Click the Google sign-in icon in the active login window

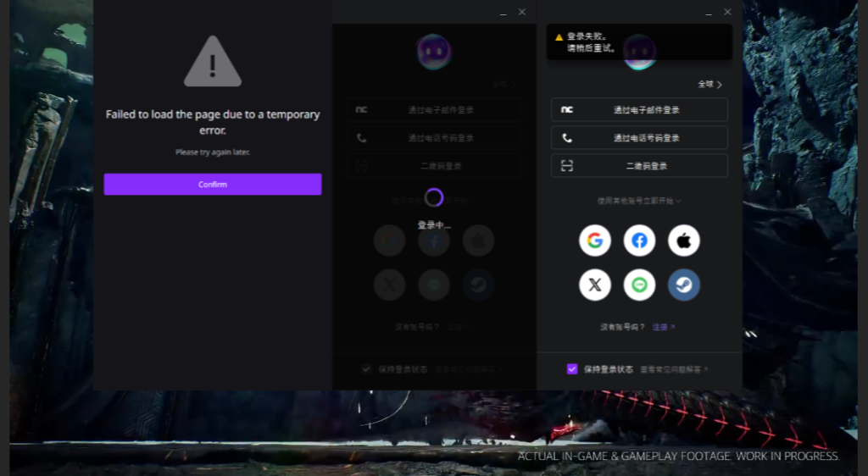[x=595, y=241]
